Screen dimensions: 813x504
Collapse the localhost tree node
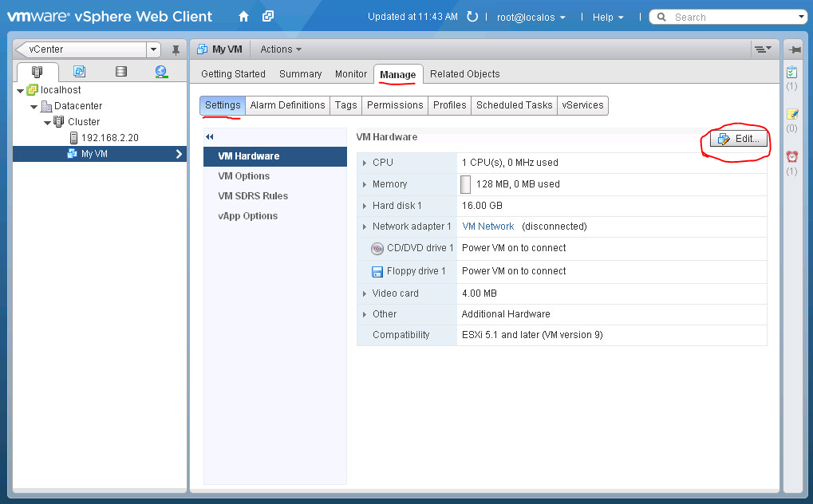[20, 91]
